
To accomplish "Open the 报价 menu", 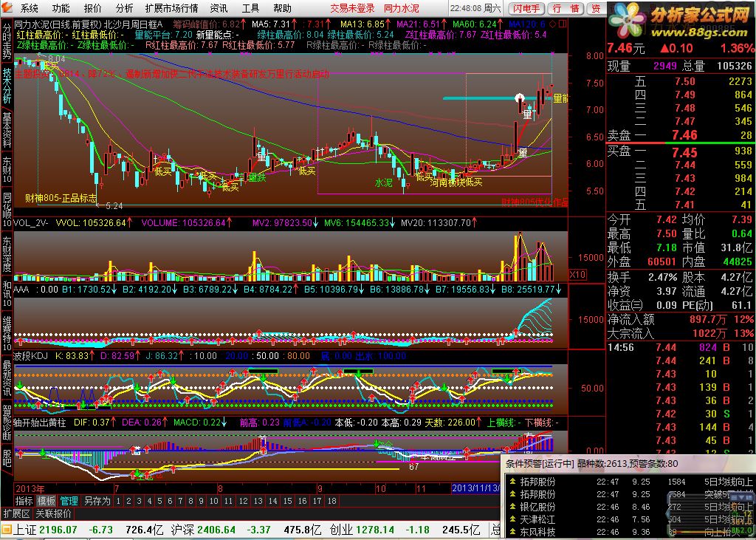I will [93, 8].
